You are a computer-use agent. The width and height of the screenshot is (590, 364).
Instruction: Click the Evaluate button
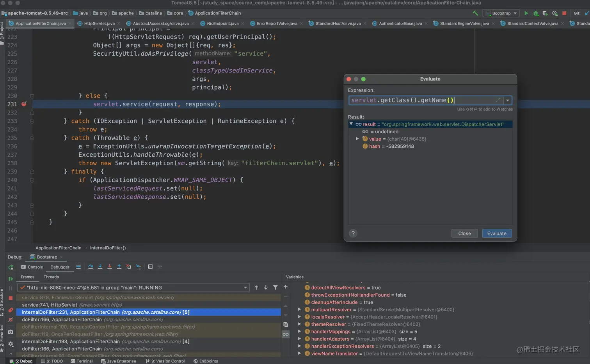tap(497, 233)
